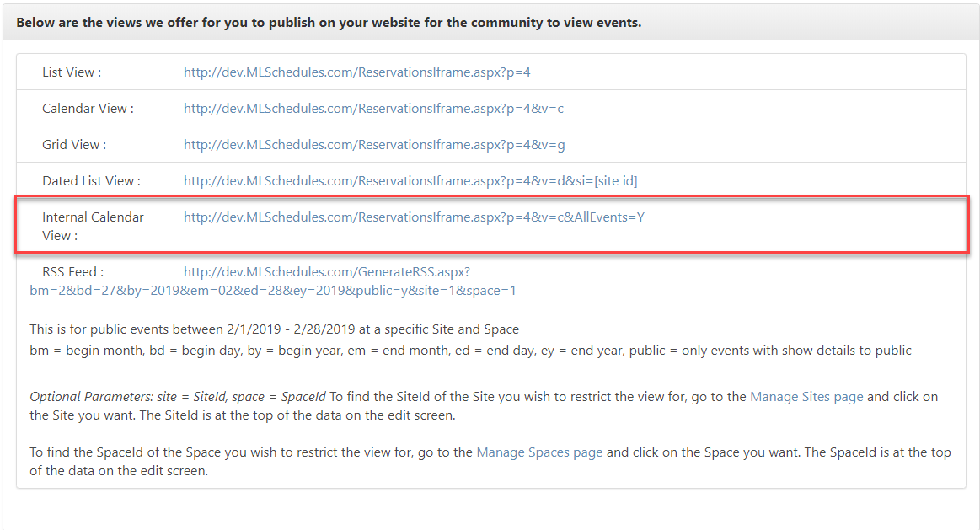Open the List View reservations URL
This screenshot has width=980, height=530.
pyautogui.click(x=357, y=72)
